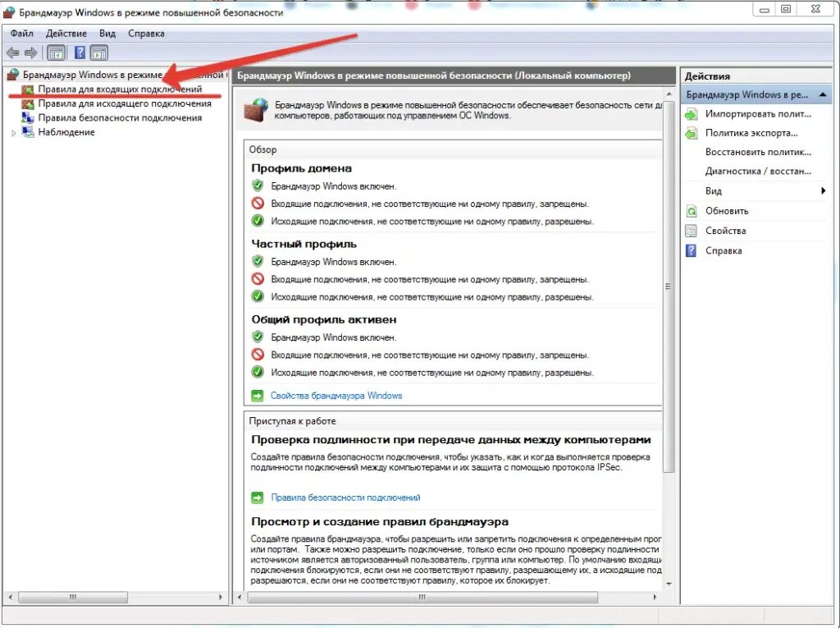
Task: Click Политика экспорта action
Action: (x=751, y=133)
